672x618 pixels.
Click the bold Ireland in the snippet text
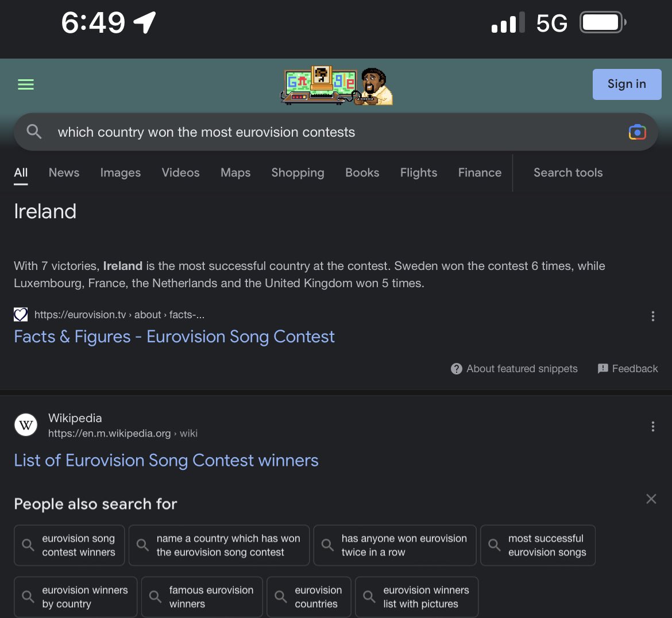coord(122,266)
